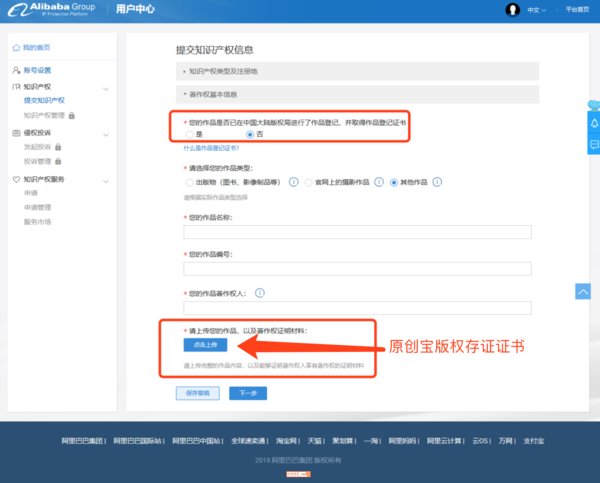Open the user avatar in header
Image resolution: width=600 pixels, height=483 pixels.
click(x=512, y=10)
